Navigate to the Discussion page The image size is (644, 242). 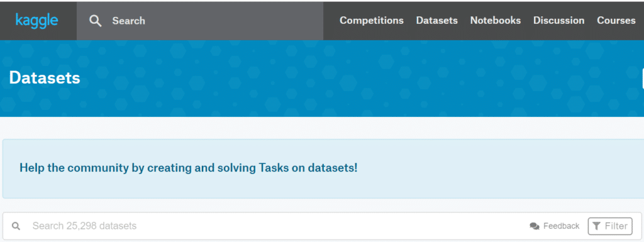558,21
